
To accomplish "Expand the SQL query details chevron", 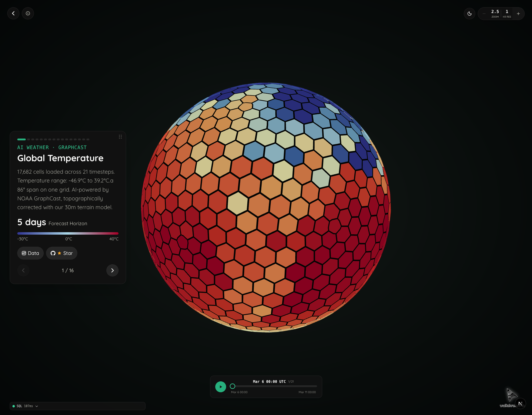I will click(x=37, y=406).
